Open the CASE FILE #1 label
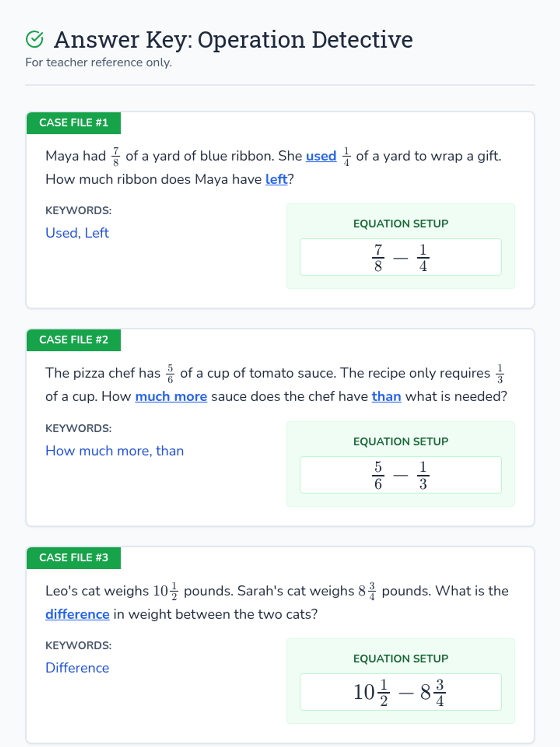Screen dimensions: 560x747 pyautogui.click(x=74, y=123)
